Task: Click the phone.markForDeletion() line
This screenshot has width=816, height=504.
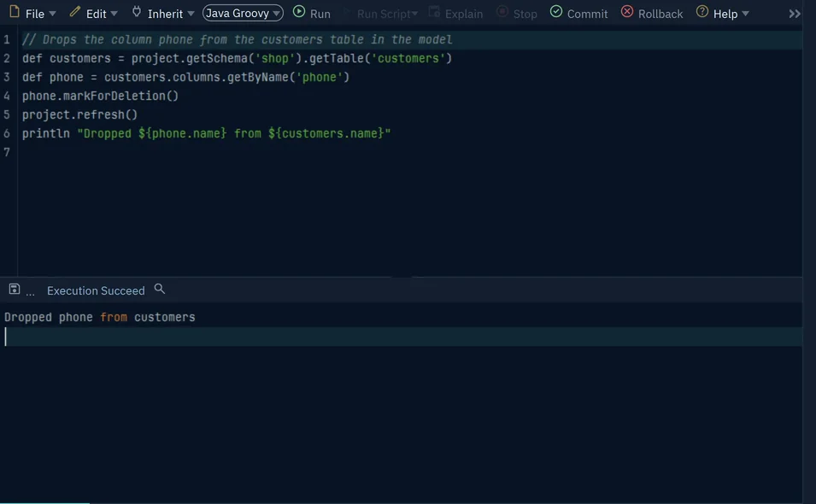Action: (100, 96)
